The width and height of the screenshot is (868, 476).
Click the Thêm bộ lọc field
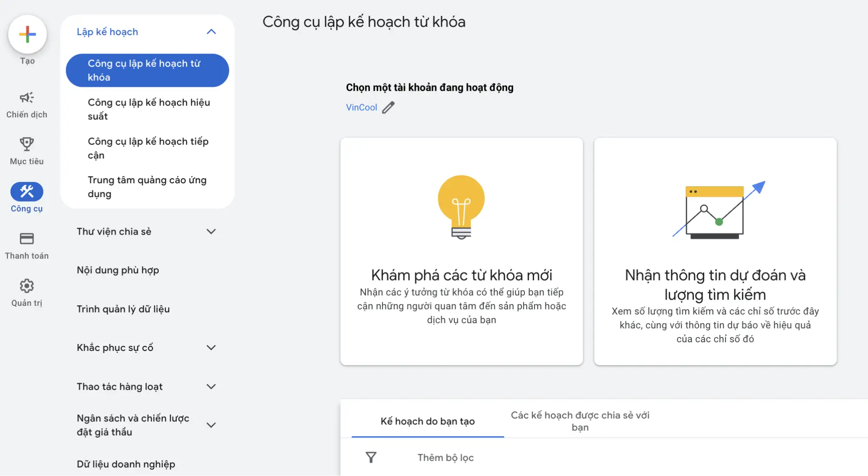(446, 457)
